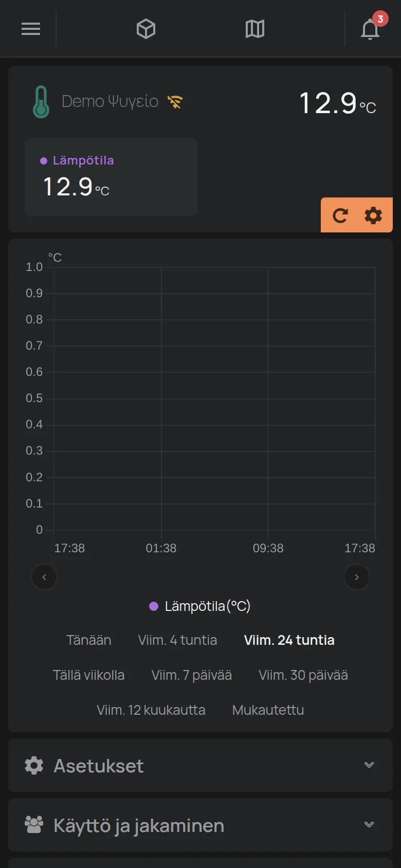The image size is (401, 868).
Task: Expand the Asetukset section
Action: pos(200,766)
